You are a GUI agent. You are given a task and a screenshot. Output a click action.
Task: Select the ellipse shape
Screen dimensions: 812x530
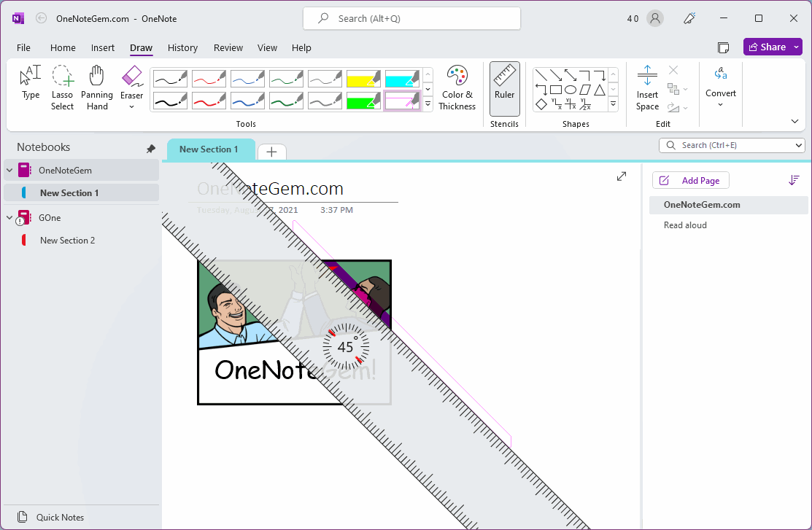click(x=571, y=90)
